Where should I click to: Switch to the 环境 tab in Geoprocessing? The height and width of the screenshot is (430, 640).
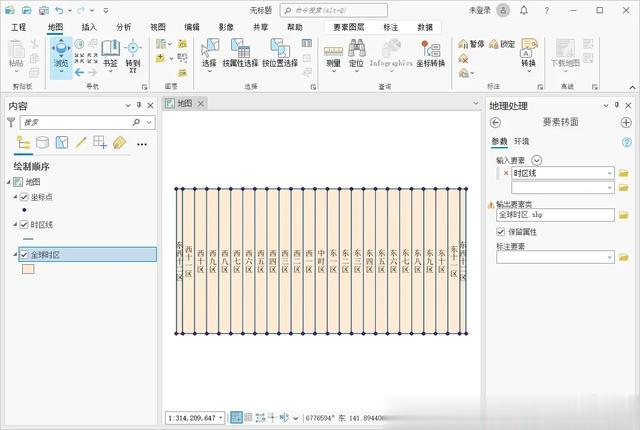click(521, 142)
